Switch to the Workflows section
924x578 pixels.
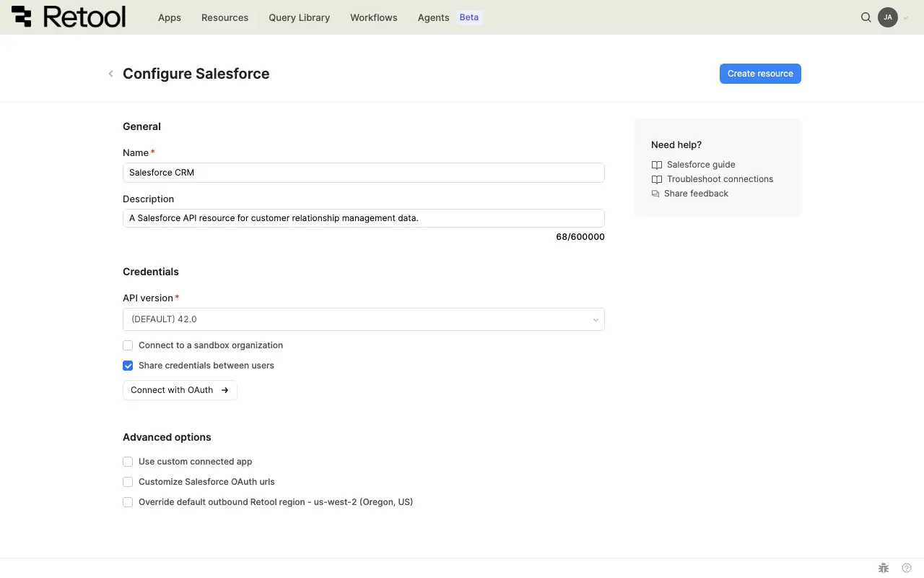click(373, 17)
